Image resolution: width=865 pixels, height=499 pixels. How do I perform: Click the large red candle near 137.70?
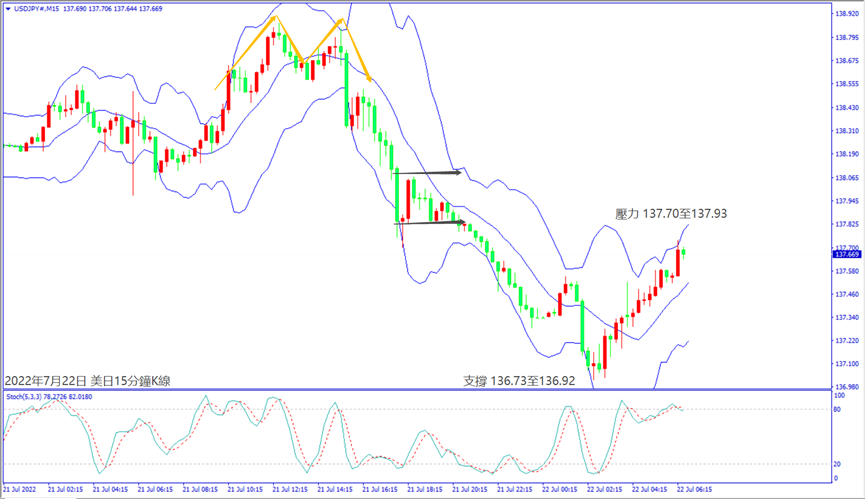(678, 262)
